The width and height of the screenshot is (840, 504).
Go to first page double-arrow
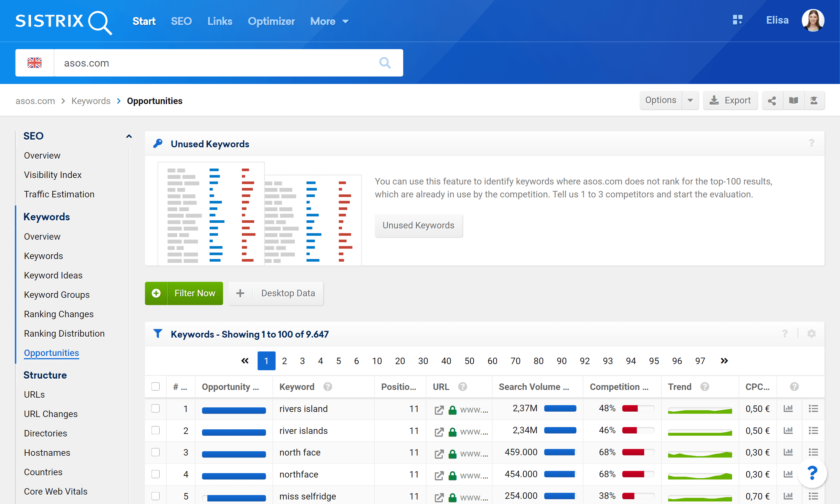coord(245,361)
